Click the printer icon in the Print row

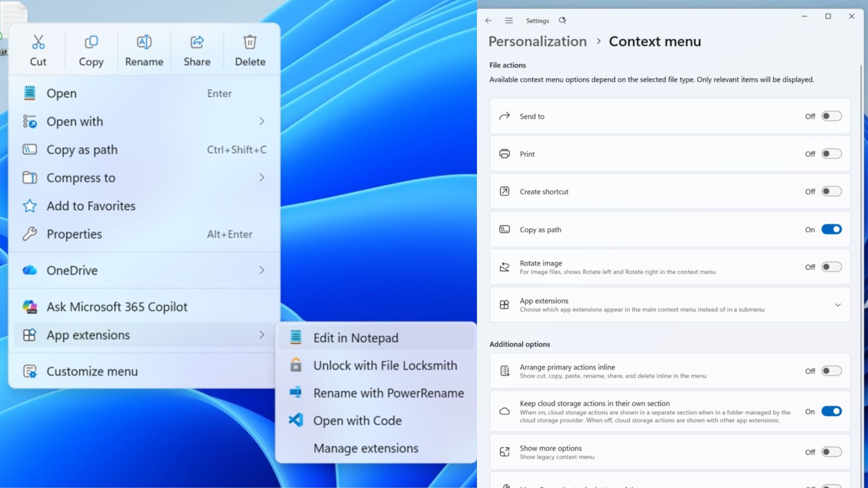click(505, 154)
